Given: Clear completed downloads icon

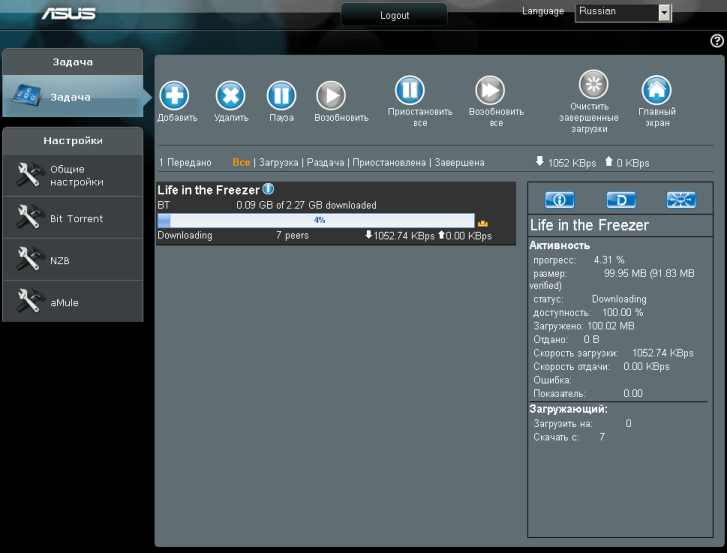Looking at the screenshot, I should pos(593,84).
